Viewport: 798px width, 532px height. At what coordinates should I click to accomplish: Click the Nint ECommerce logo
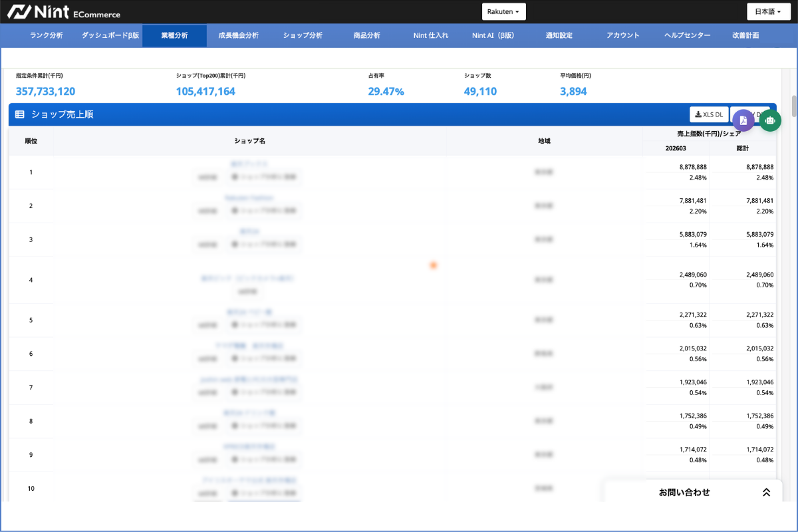(65, 12)
